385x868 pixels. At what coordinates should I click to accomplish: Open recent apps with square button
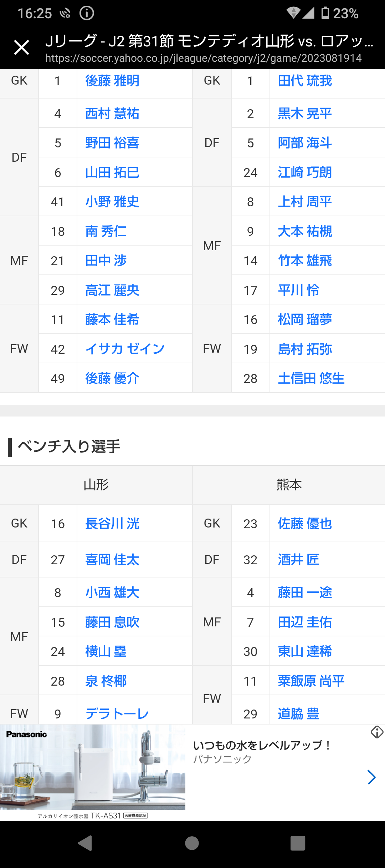pos(298,843)
